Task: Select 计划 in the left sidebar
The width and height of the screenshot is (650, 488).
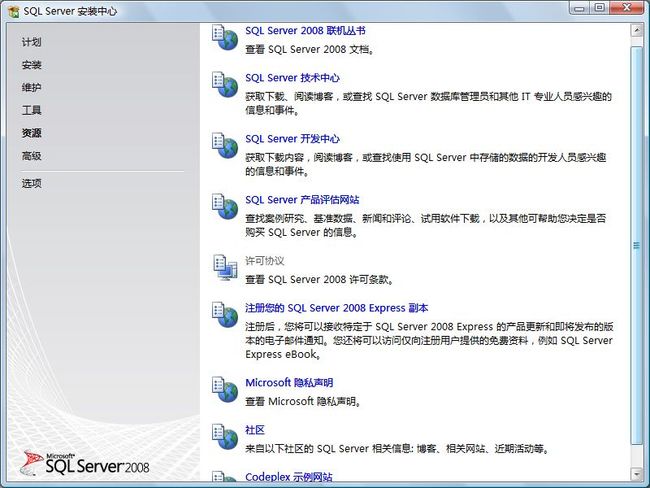Action: point(32,42)
